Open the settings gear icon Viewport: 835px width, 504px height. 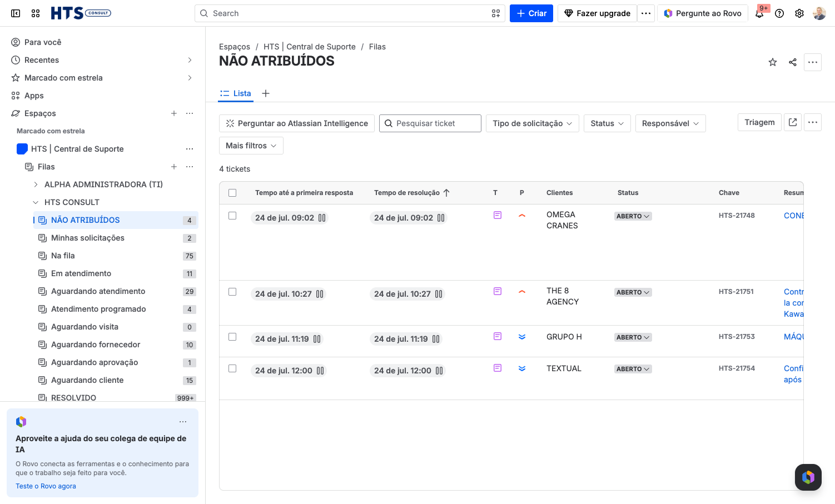799,13
